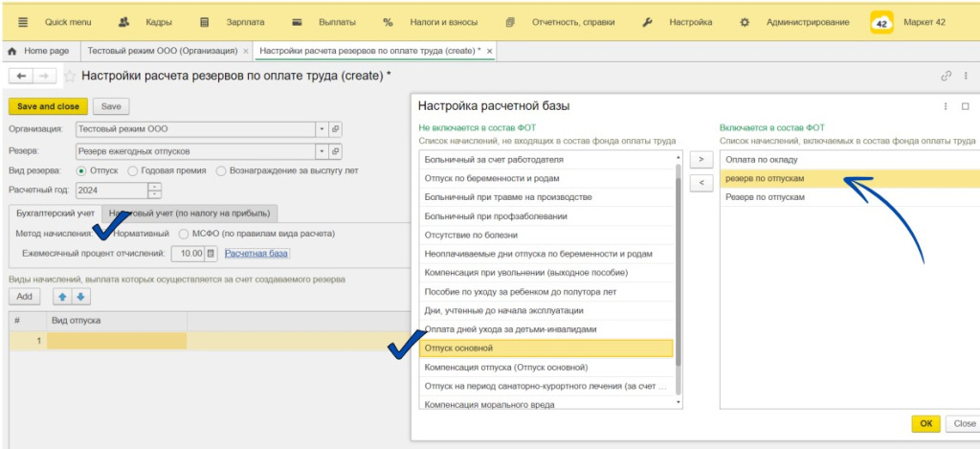Open calculator icon next to percent field

(212, 254)
